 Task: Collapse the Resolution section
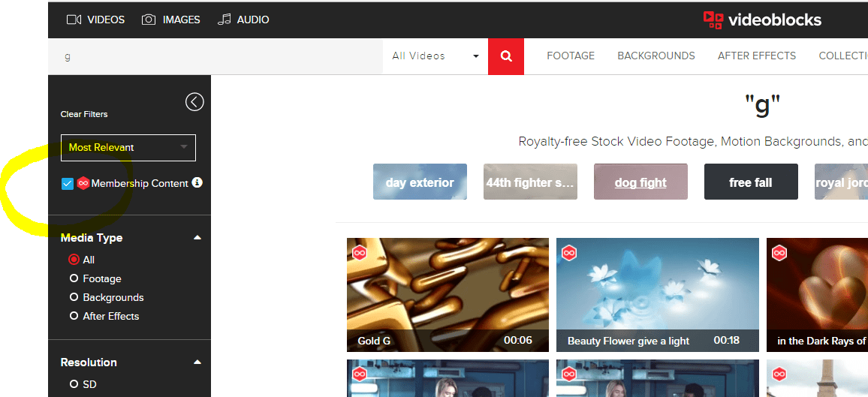[x=197, y=362]
